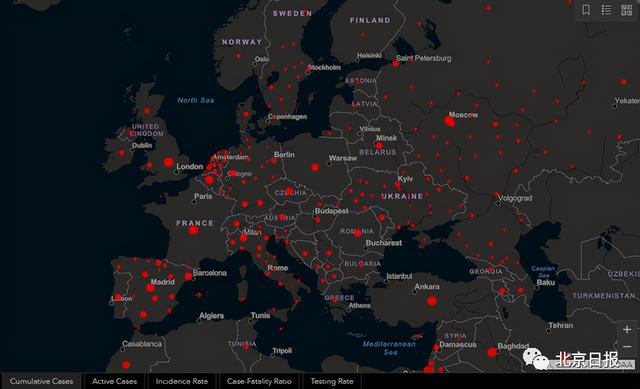
Task: Select the Case-Fatality Ratio tab
Action: (x=259, y=381)
